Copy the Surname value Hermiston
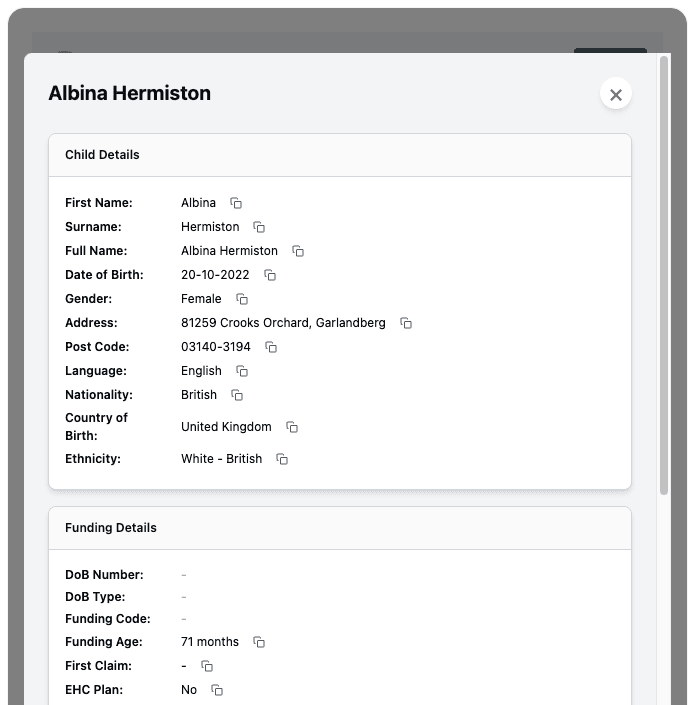This screenshot has width=691, height=705. tap(259, 227)
